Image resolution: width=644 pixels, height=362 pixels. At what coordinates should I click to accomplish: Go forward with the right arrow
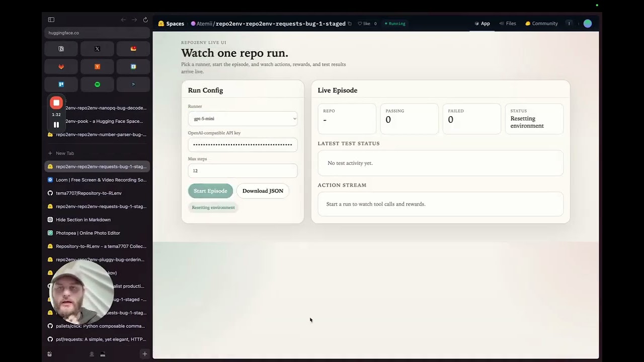pyautogui.click(x=134, y=20)
